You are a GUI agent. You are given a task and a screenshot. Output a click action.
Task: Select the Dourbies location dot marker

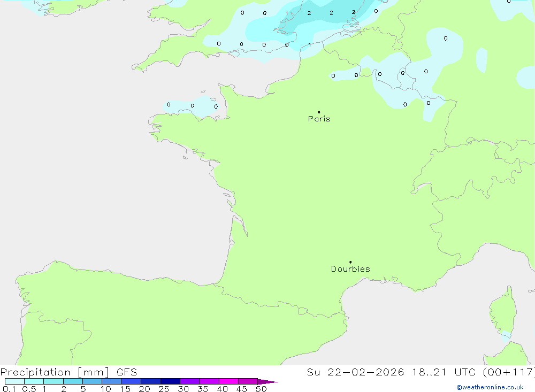(x=350, y=262)
